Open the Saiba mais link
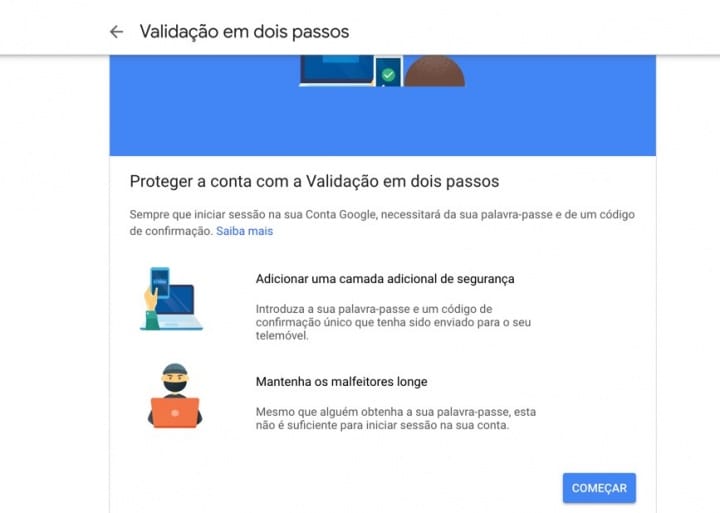The height and width of the screenshot is (513, 720). click(x=245, y=231)
